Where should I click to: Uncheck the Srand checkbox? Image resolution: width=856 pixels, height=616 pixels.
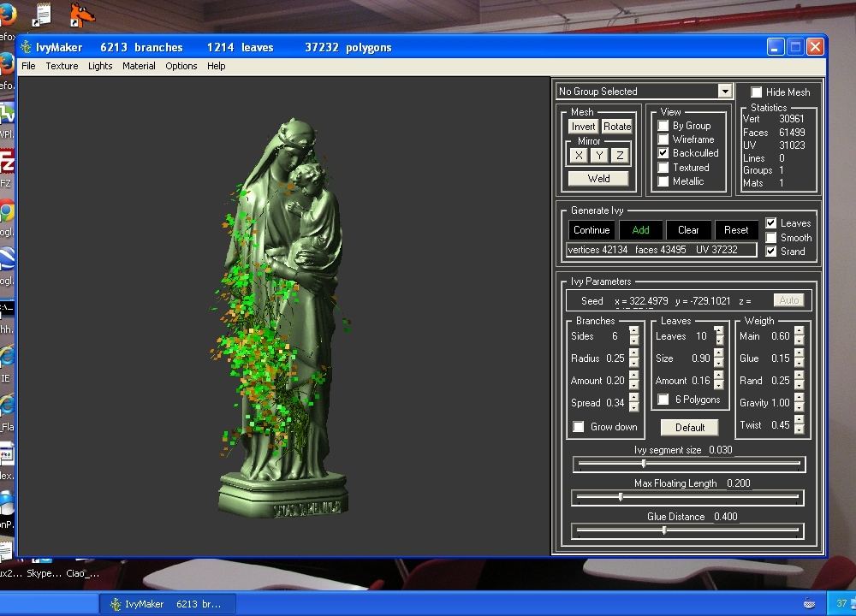click(x=771, y=252)
